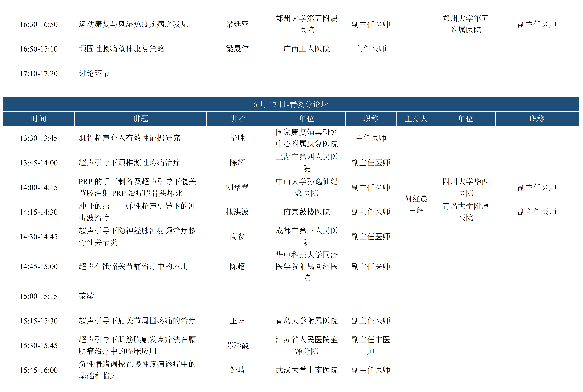583x392 pixels.
Task: Click speaker name 梁廷营
Action: coord(237,24)
